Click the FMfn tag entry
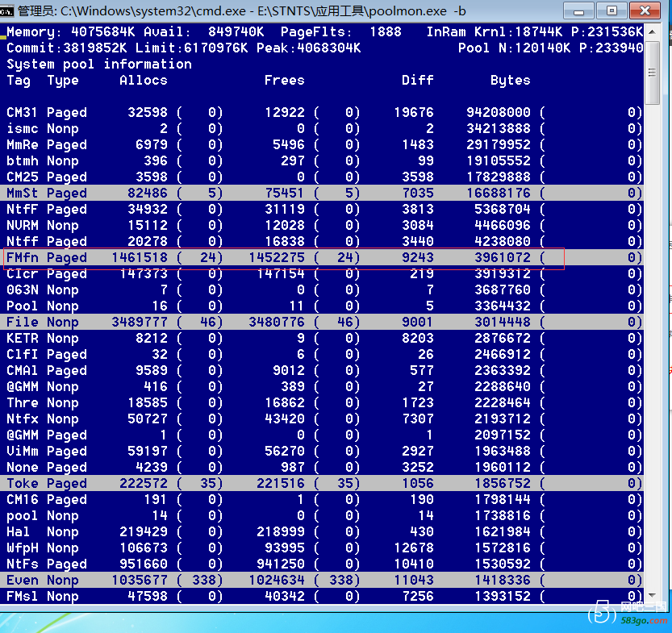Screen dimensions: 672x633 23,258
